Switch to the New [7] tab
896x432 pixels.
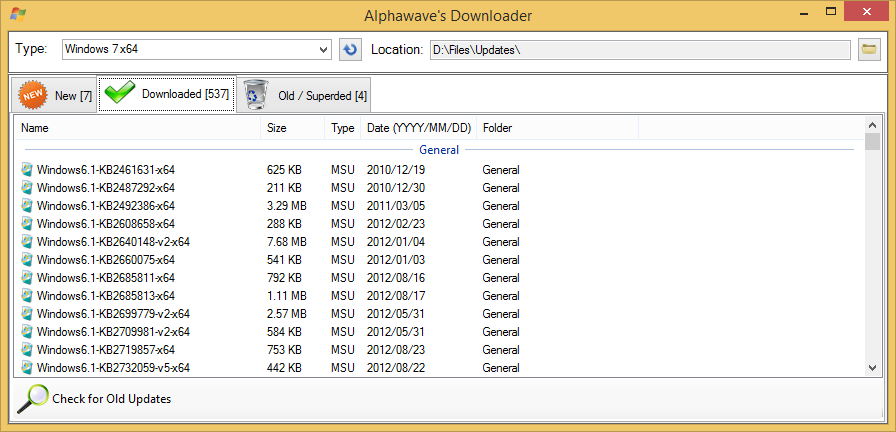[54, 95]
